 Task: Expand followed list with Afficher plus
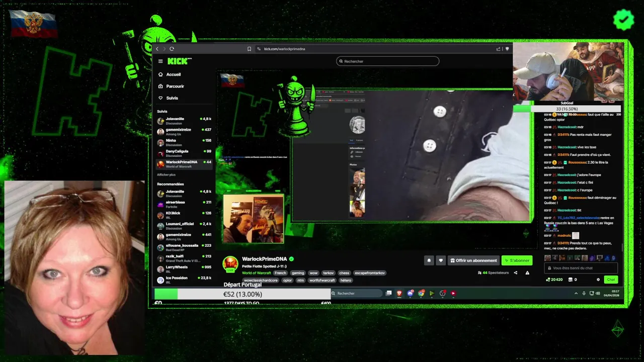coord(166,174)
